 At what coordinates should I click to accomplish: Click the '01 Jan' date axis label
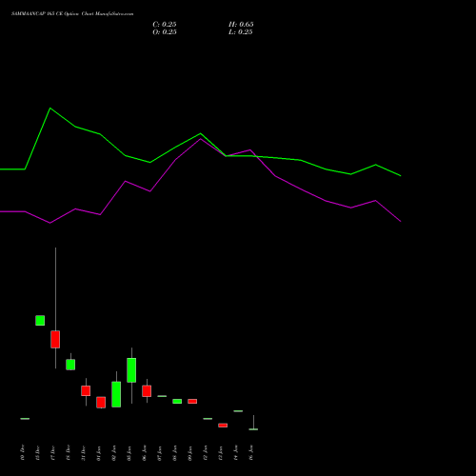99,453
